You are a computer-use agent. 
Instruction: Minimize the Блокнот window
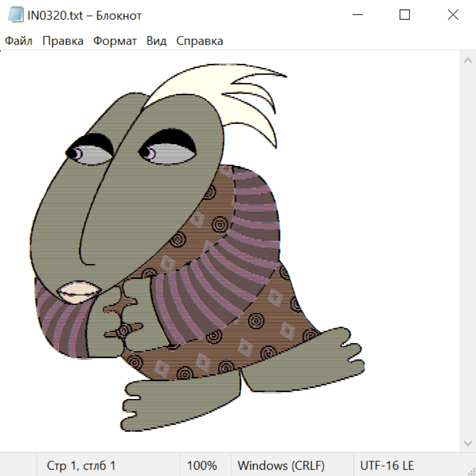(357, 15)
